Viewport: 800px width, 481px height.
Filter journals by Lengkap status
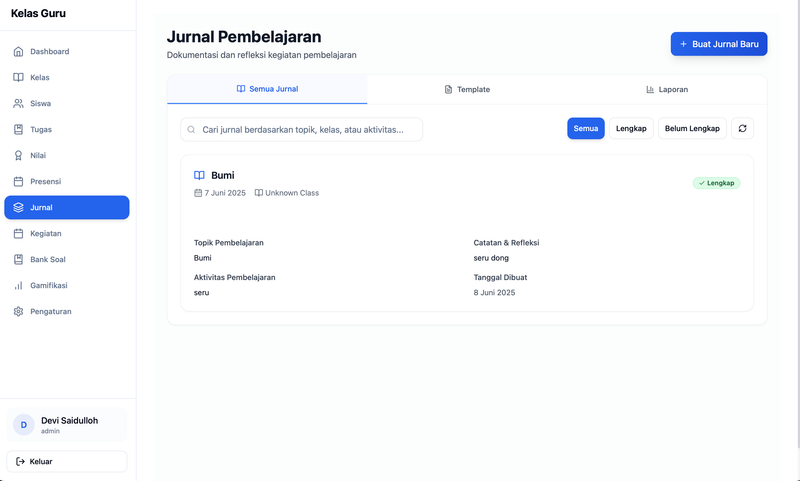pyautogui.click(x=631, y=128)
